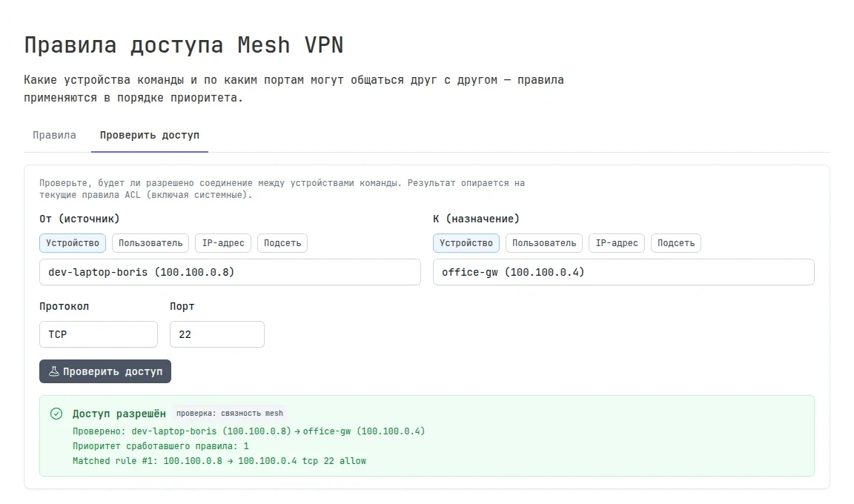Switch to the Правила tab
854x504 pixels.
54,135
